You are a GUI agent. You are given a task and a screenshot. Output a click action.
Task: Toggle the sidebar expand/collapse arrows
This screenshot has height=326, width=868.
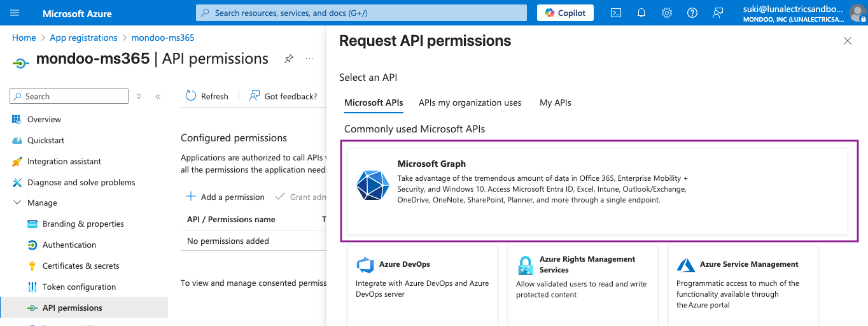(x=139, y=96)
